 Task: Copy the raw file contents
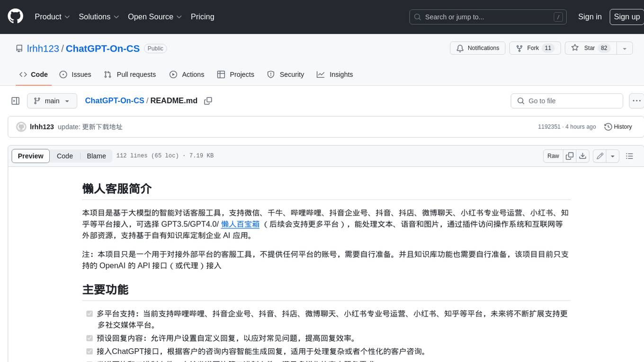pyautogui.click(x=570, y=156)
